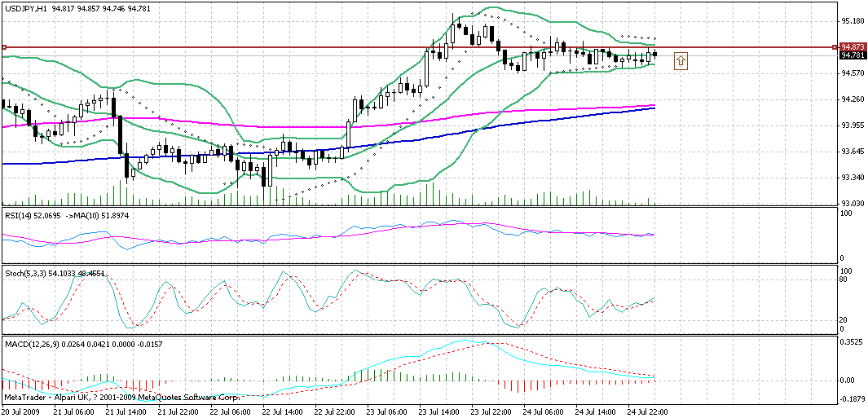Click the 0.00 value on the MACD scale
This screenshot has width=868, height=418.
tap(847, 380)
